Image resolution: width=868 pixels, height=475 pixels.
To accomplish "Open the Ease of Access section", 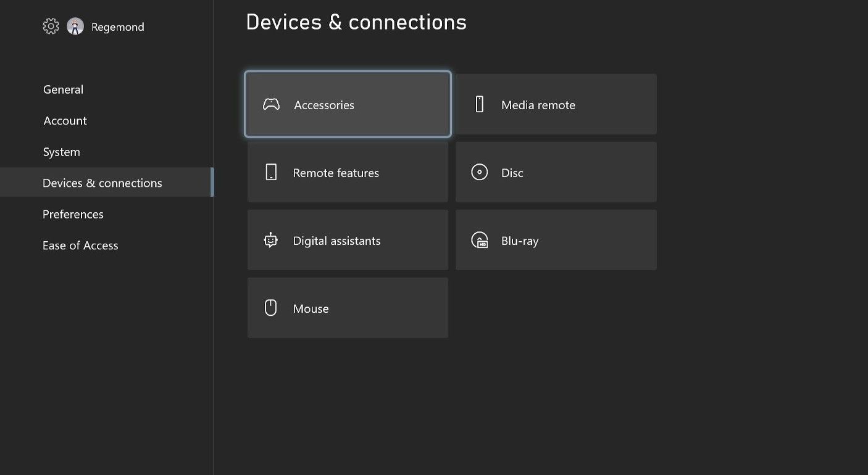I will 80,245.
